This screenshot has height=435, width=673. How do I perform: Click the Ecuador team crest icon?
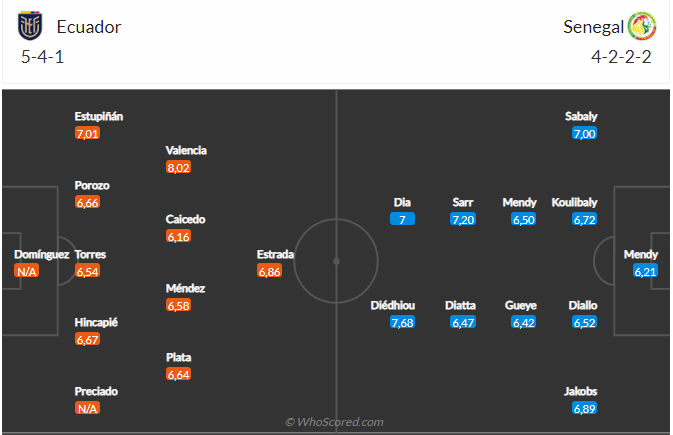31,26
